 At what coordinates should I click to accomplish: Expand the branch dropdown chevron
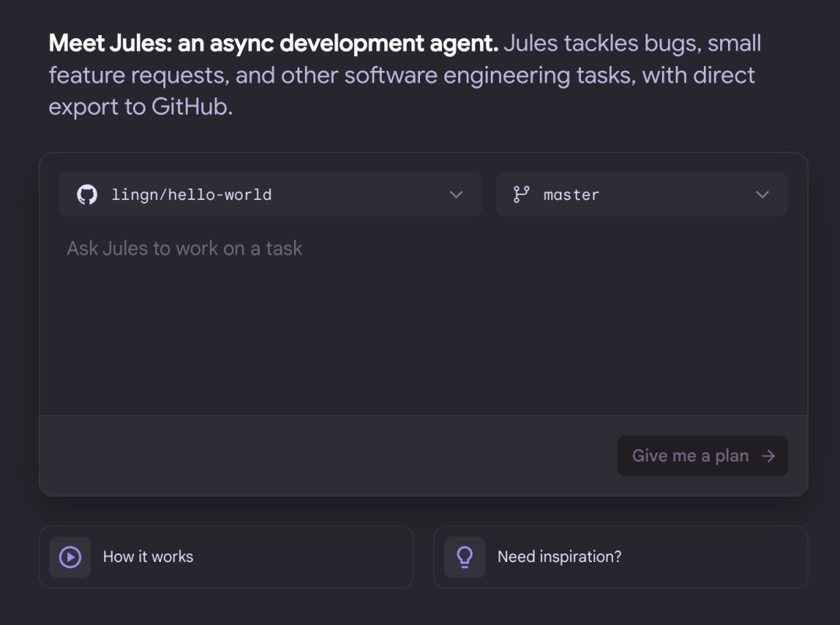(762, 195)
